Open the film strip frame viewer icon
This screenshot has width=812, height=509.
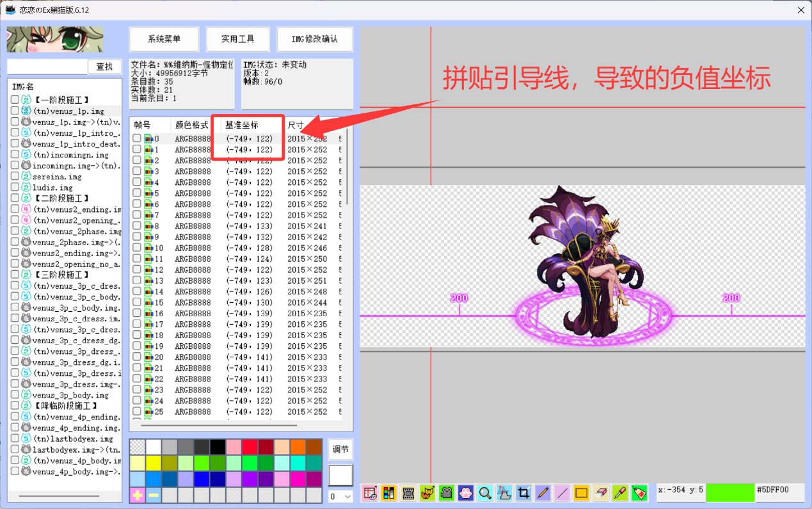point(408,493)
